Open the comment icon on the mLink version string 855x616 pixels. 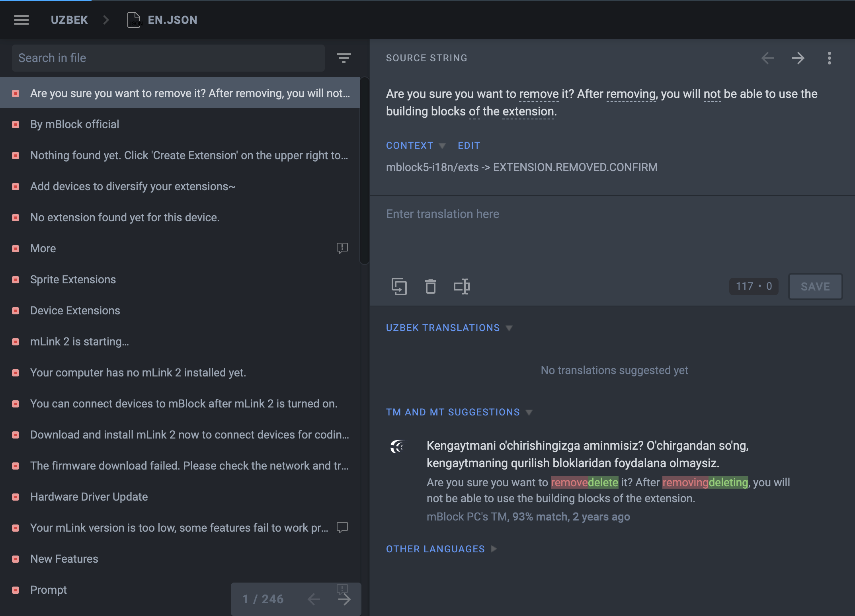[342, 528]
